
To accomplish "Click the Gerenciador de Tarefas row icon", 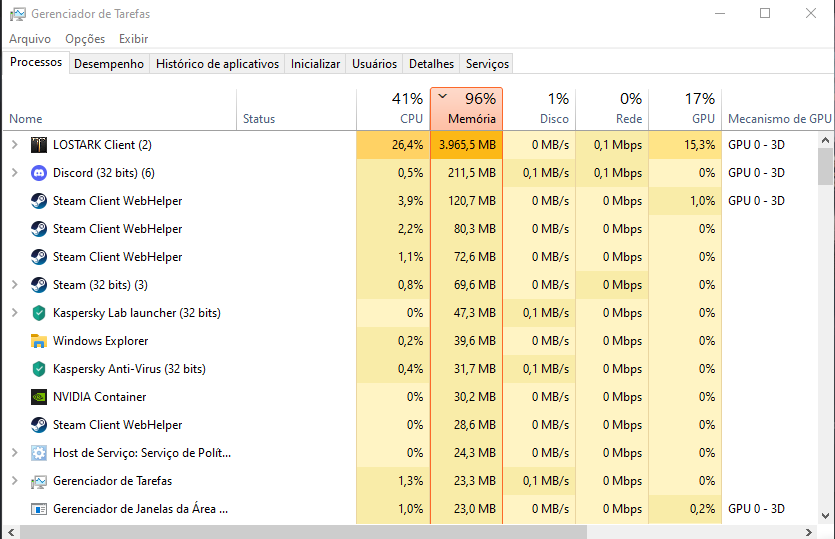I will pos(39,481).
